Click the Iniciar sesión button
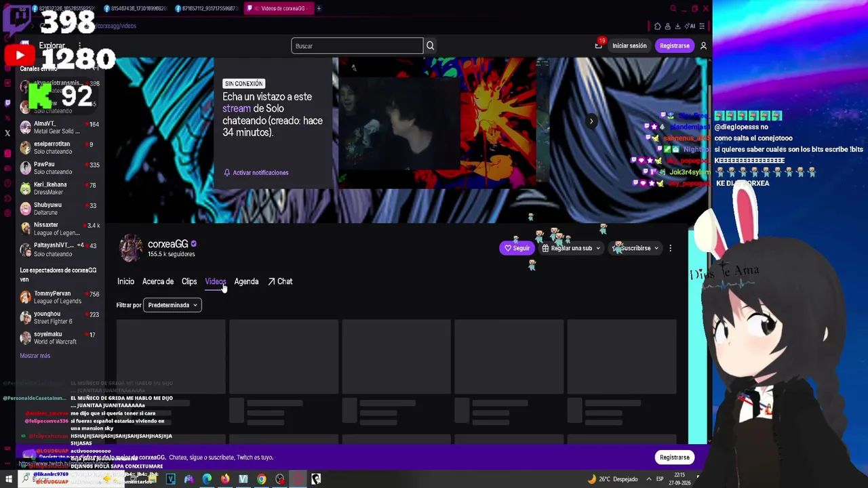868x488 pixels. click(629, 45)
